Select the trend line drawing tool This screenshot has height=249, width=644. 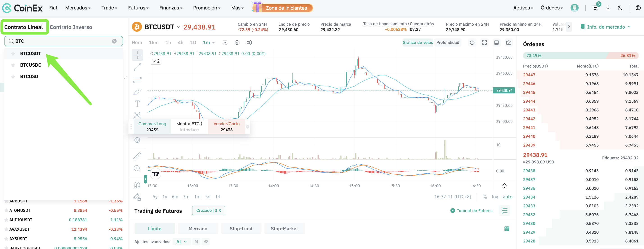click(x=137, y=67)
